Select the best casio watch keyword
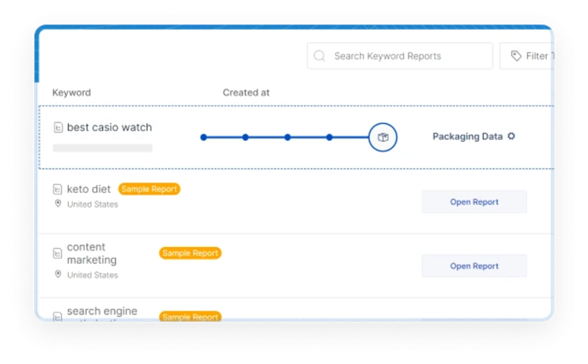588x364 pixels. click(109, 127)
